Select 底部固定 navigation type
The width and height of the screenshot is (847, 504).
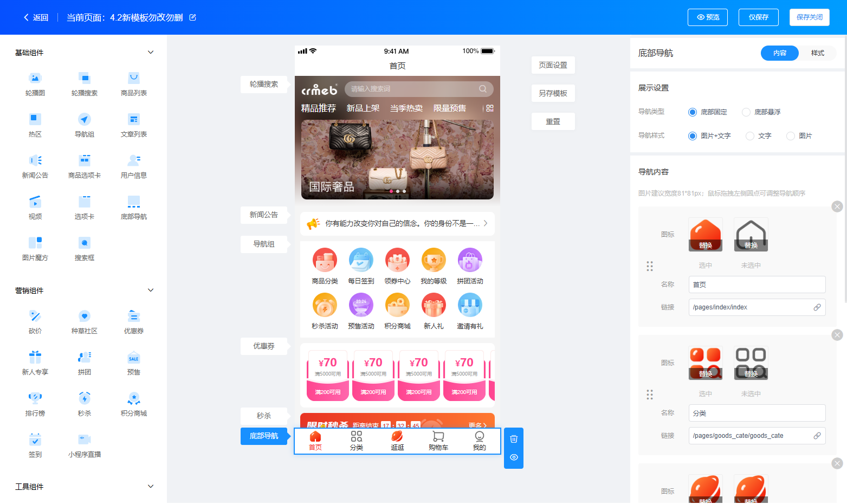708,112
